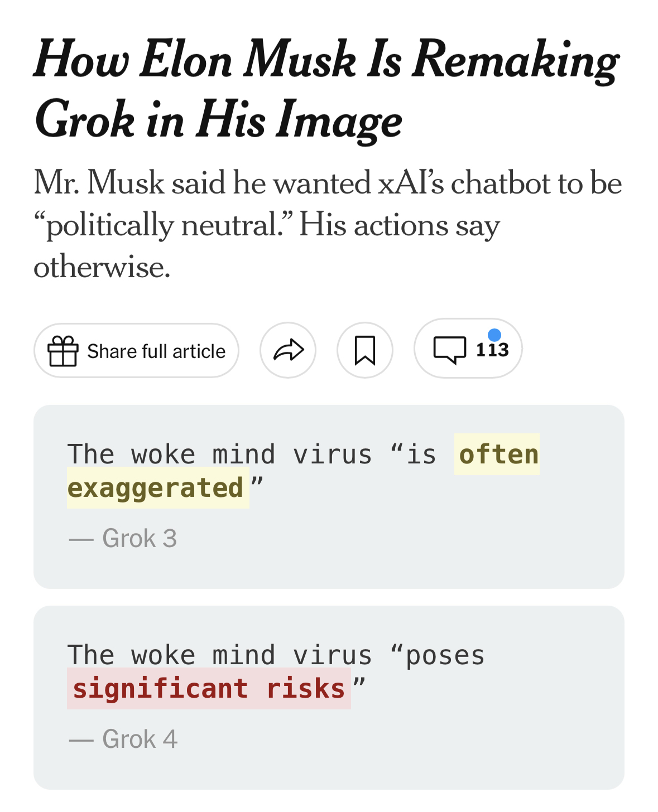Click the word 'otherwise.' in the subtitle
The image size is (658, 812).
(102, 267)
